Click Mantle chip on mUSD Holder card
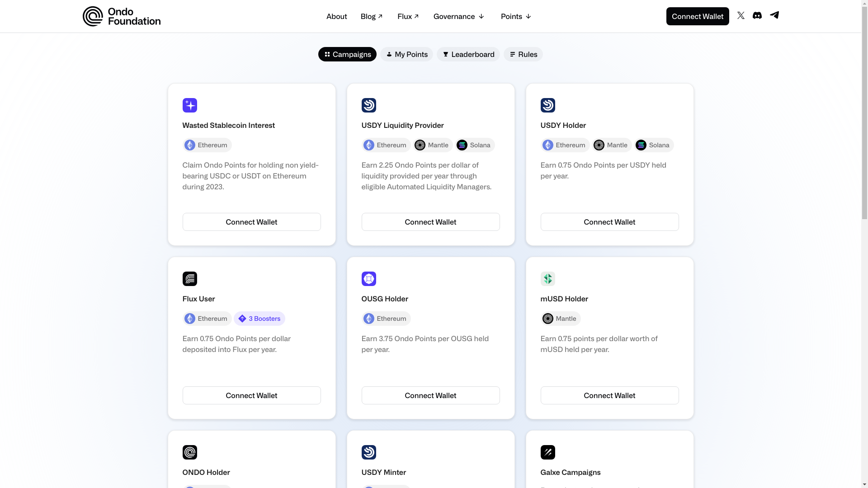The width and height of the screenshot is (868, 488). click(561, 319)
